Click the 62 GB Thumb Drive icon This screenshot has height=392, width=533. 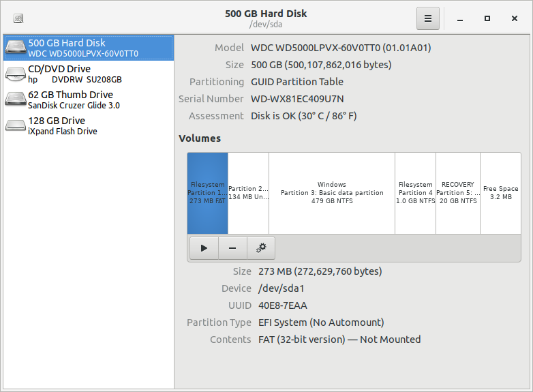tap(16, 99)
